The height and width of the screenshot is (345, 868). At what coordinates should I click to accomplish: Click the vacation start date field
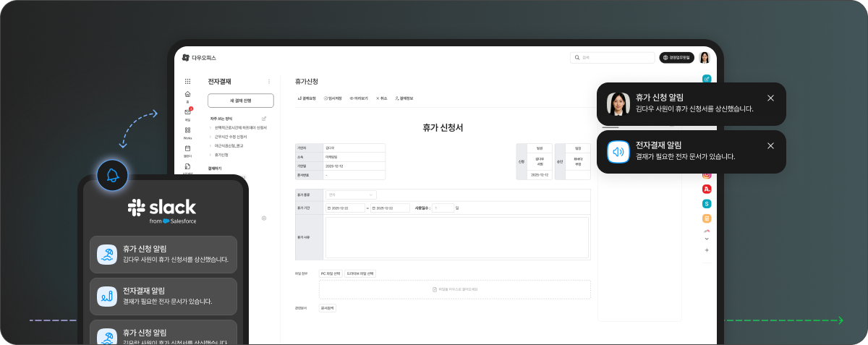coord(346,208)
